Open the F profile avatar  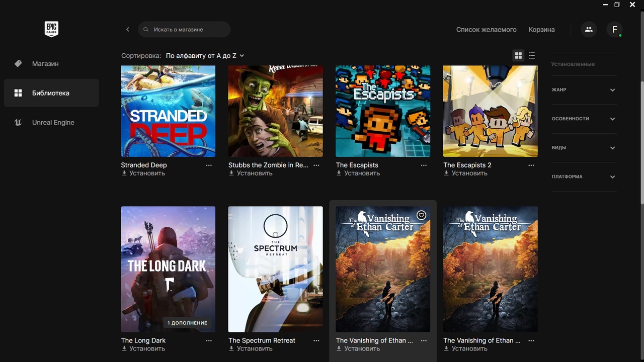(x=614, y=30)
